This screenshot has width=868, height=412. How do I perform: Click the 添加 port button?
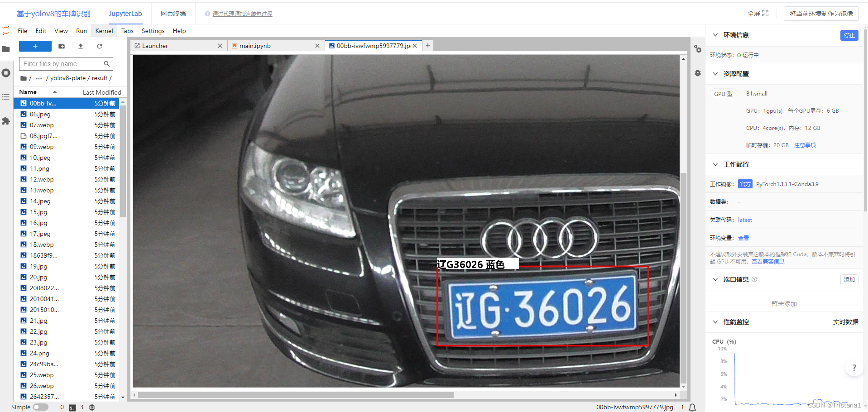coord(849,280)
